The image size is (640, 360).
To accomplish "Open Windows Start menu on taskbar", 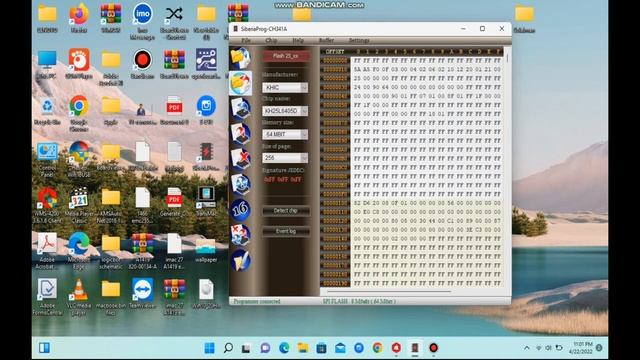I will [209, 348].
